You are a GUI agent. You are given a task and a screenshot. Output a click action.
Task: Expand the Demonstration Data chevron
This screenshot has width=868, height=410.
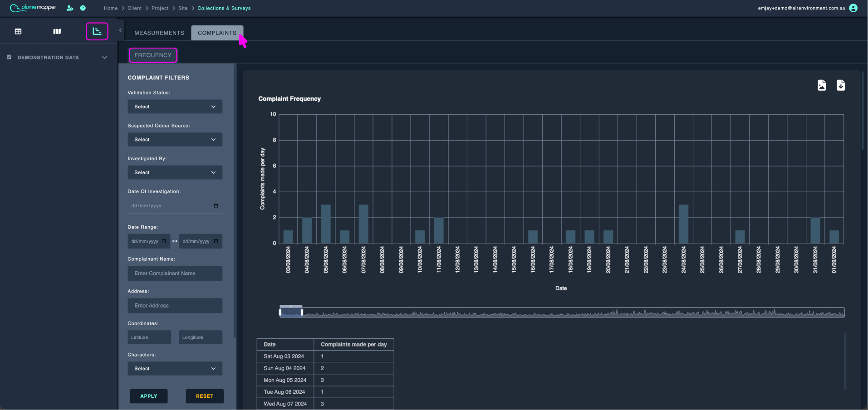[x=105, y=58]
